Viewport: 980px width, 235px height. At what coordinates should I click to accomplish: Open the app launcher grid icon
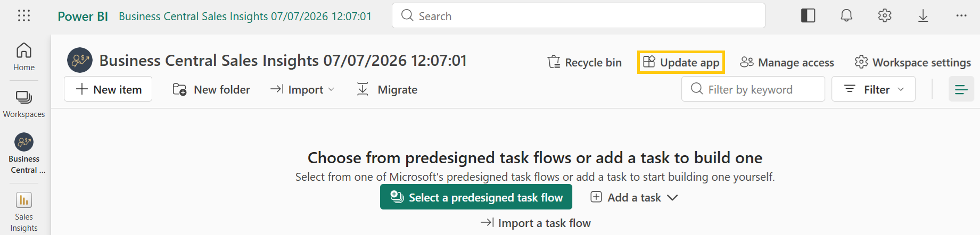(24, 16)
